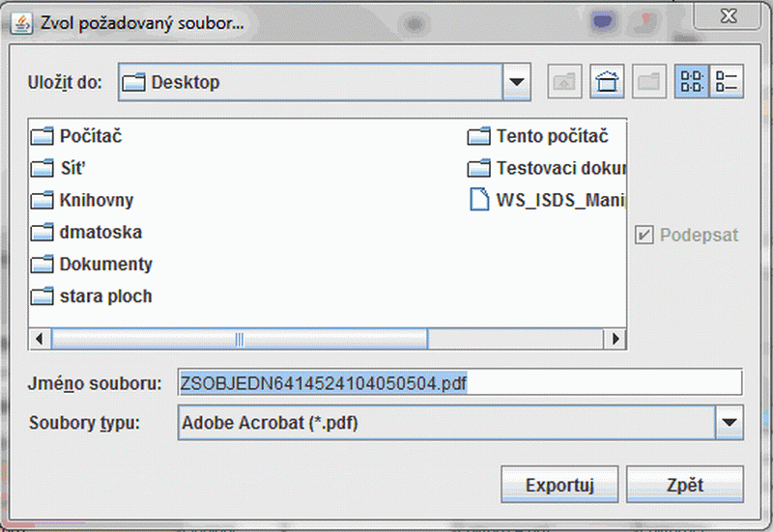773x532 pixels.
Task: Expand the Soubory typu dropdown arrow
Action: click(x=730, y=423)
